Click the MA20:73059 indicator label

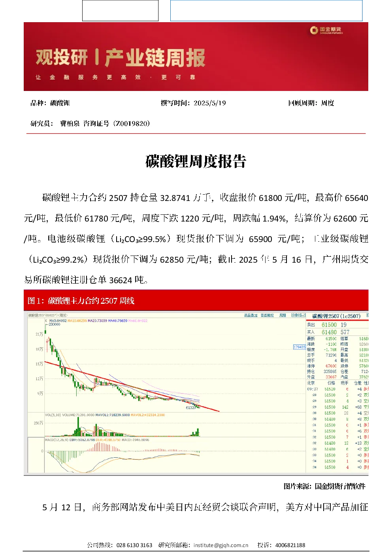tap(97, 321)
